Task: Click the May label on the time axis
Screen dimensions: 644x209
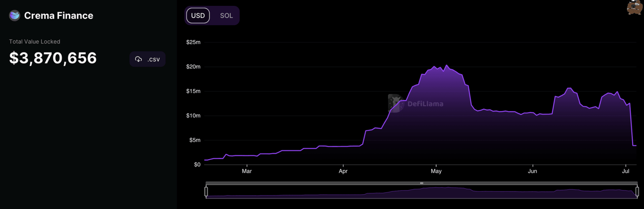Action: (436, 171)
